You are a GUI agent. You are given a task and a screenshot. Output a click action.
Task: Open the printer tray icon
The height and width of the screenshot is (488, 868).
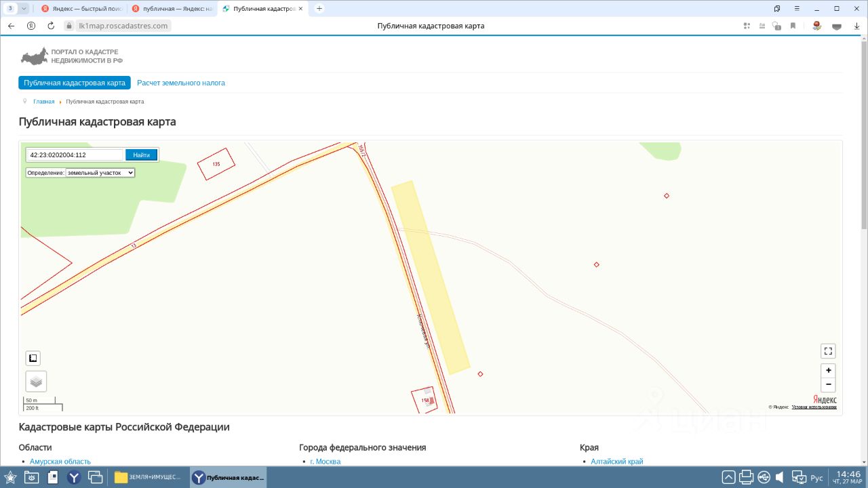(x=747, y=477)
